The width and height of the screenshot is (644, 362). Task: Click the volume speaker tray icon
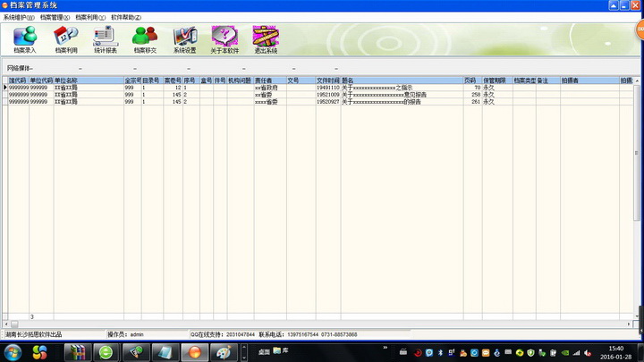click(588, 353)
